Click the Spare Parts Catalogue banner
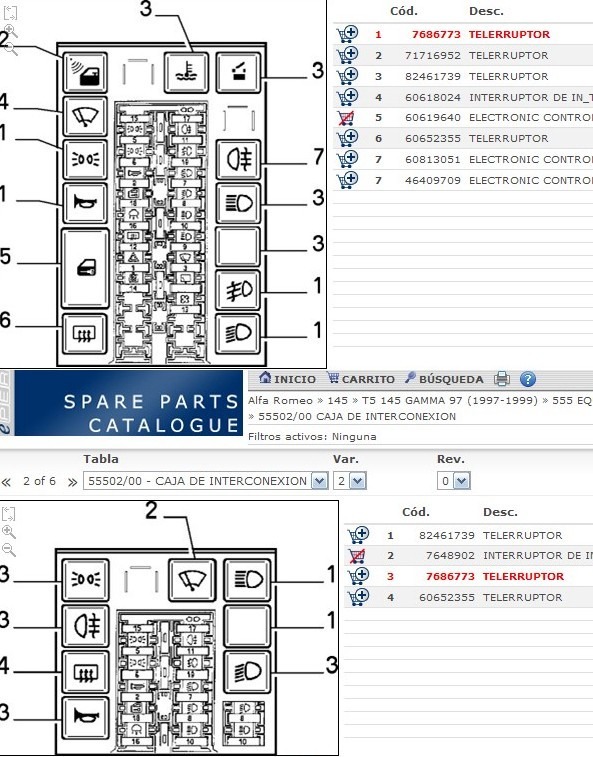Image resolution: width=593 pixels, height=757 pixels. (128, 403)
